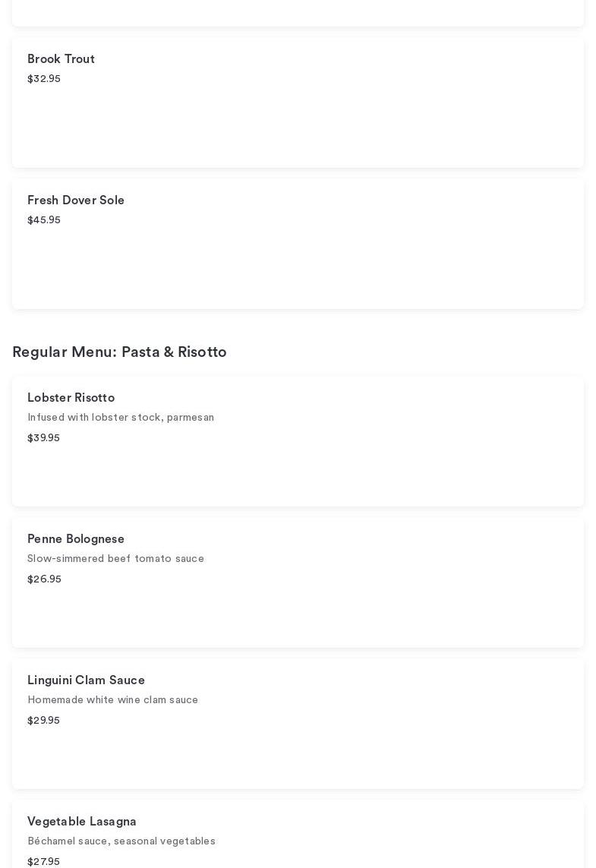
Task: Click the partially visible card above Brook Trout
Action: pyautogui.click(x=298, y=12)
